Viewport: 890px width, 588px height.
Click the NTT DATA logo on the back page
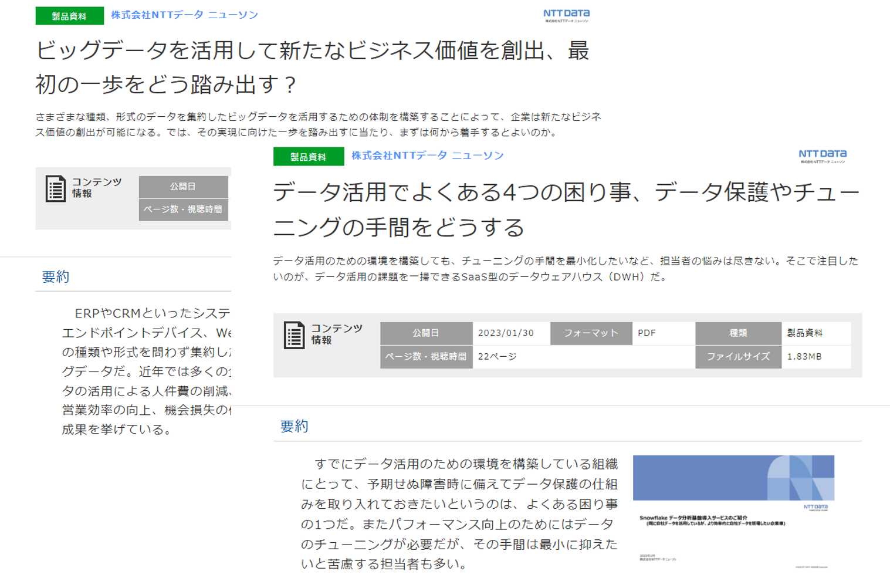(x=566, y=15)
